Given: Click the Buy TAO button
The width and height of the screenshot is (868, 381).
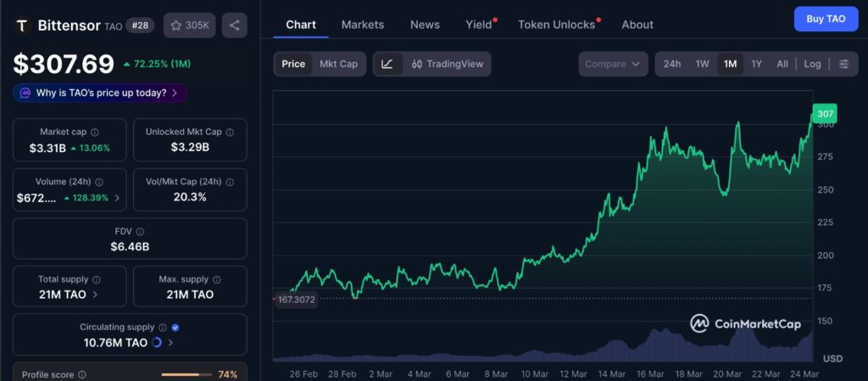Looking at the screenshot, I should pos(826,19).
